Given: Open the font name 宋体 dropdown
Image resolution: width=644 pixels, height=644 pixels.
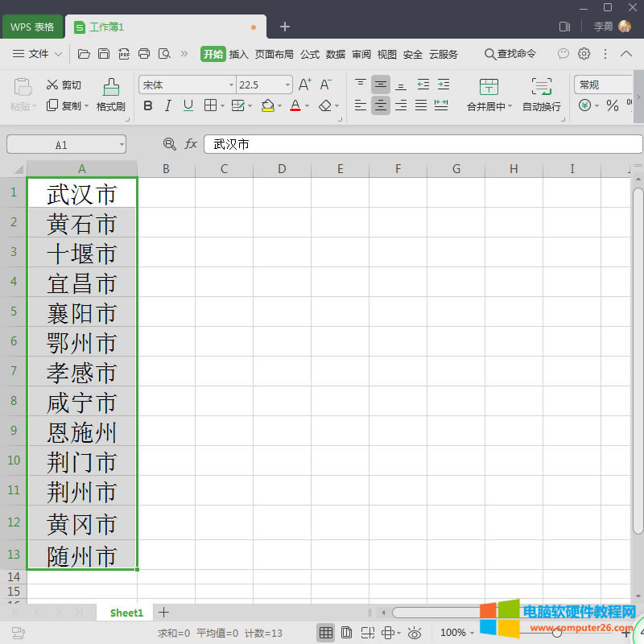Looking at the screenshot, I should coord(231,85).
